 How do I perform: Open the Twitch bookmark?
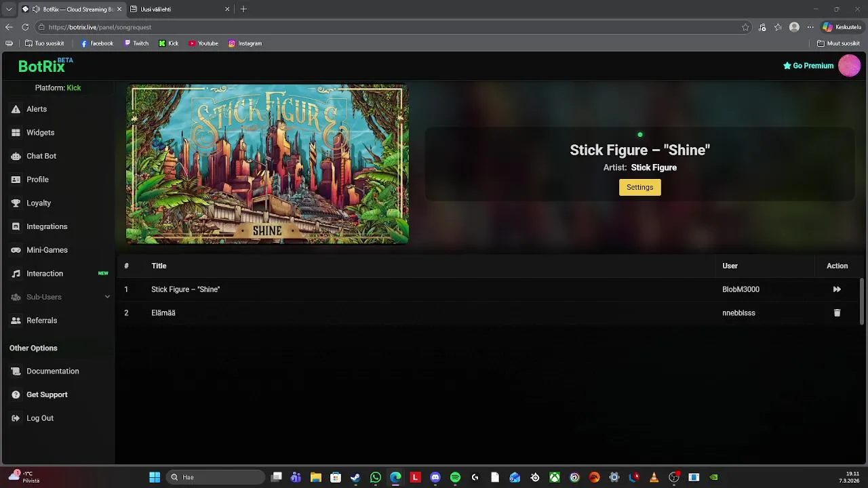(136, 43)
